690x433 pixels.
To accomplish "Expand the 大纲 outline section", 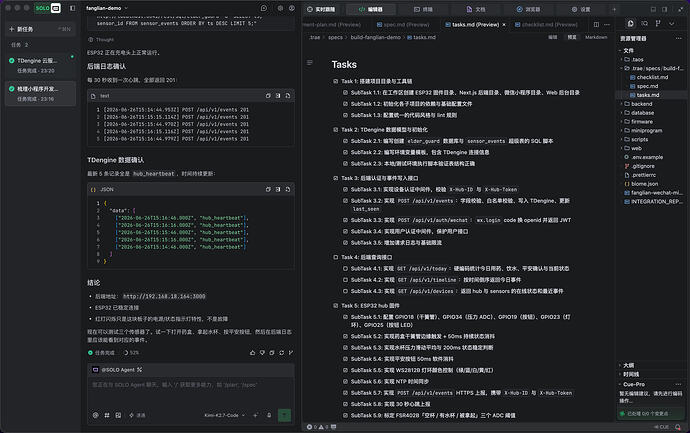I will tap(628, 365).
